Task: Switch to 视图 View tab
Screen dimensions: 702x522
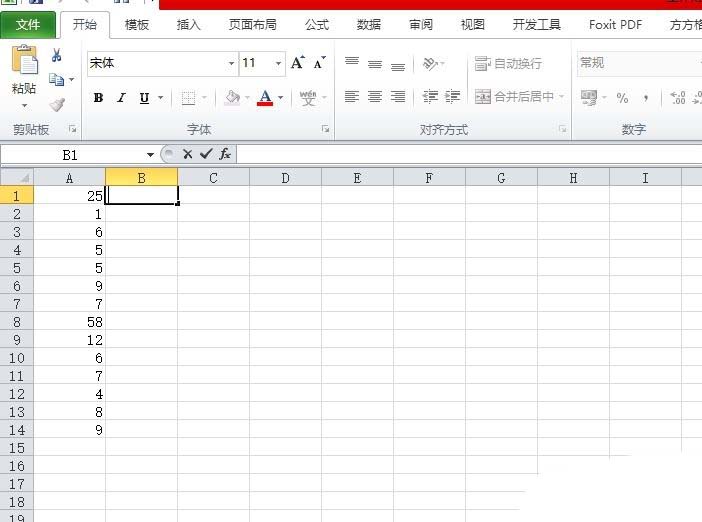Action: click(x=472, y=25)
